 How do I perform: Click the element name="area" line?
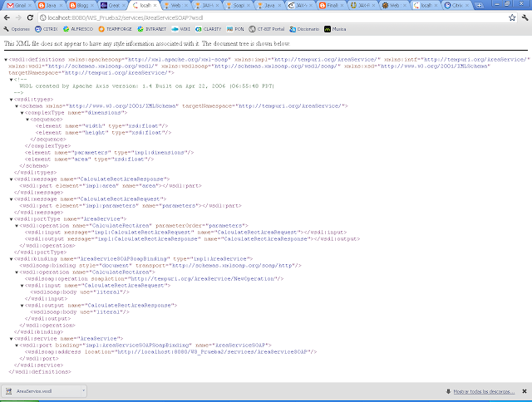[89, 159]
